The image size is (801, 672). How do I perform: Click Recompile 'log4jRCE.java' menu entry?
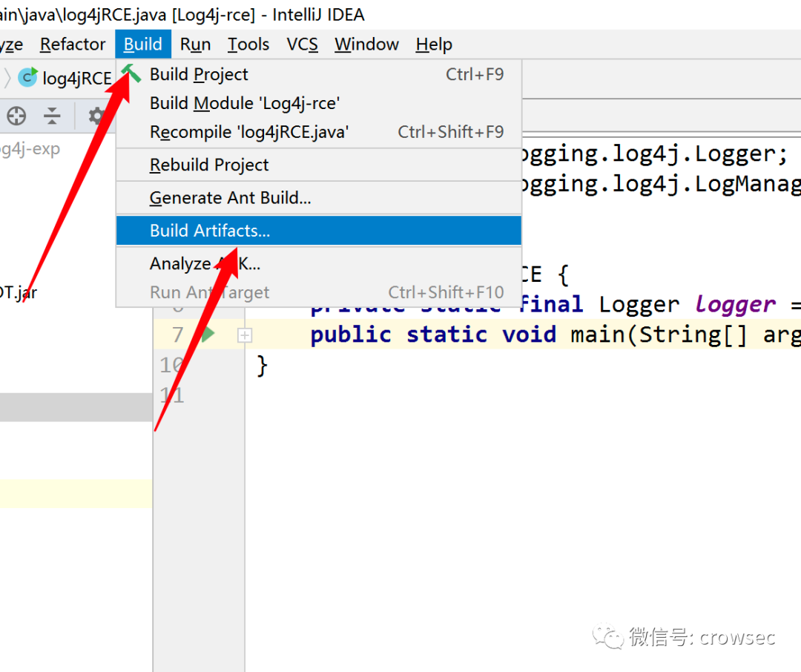[x=319, y=132]
